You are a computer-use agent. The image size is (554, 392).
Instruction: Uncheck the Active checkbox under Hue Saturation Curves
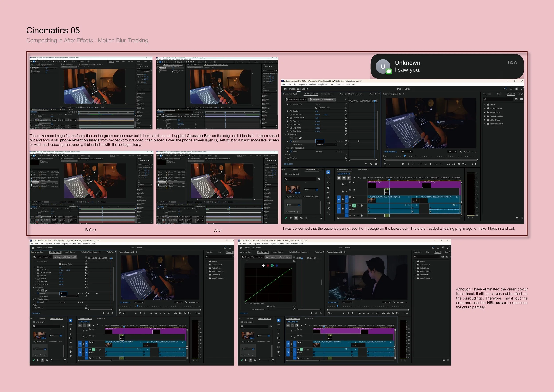[268, 306]
